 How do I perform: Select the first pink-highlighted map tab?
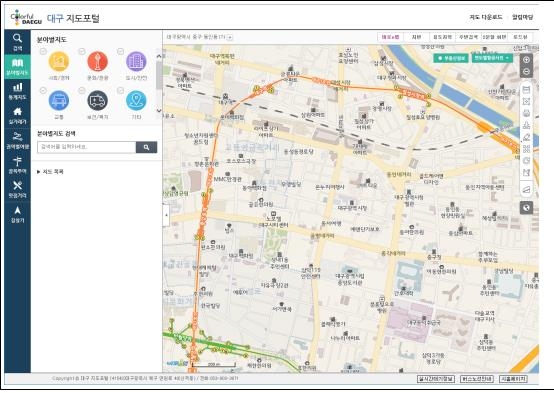(x=390, y=37)
